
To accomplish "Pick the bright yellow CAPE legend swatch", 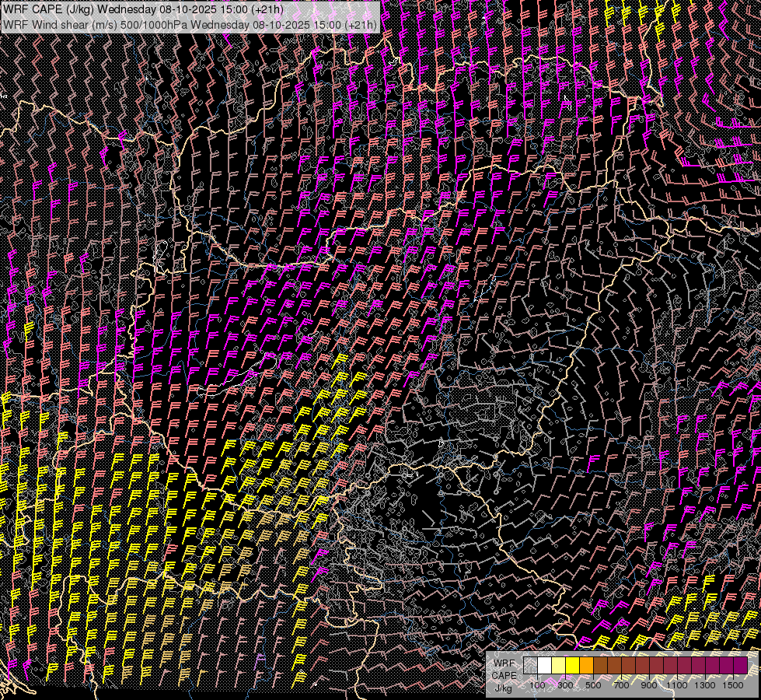I will 573,666.
